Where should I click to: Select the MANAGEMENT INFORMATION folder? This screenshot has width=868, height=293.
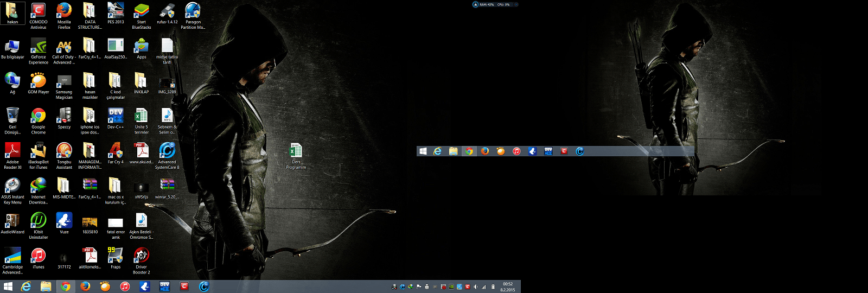pos(90,156)
